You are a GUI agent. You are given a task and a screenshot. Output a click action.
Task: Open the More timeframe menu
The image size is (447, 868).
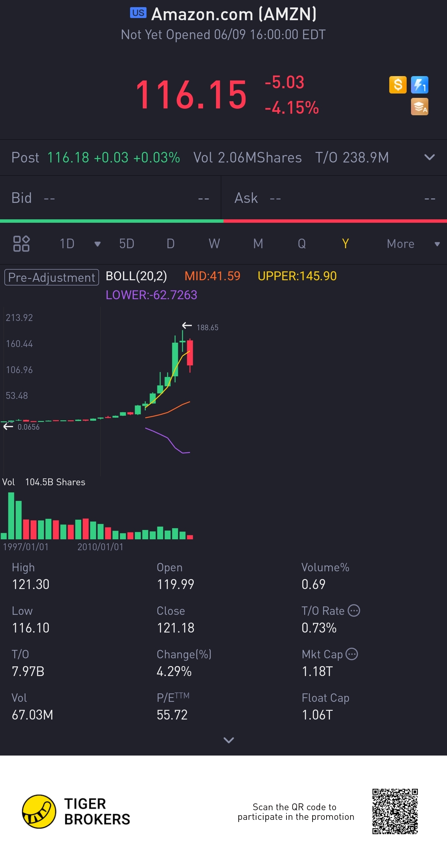pos(400,244)
